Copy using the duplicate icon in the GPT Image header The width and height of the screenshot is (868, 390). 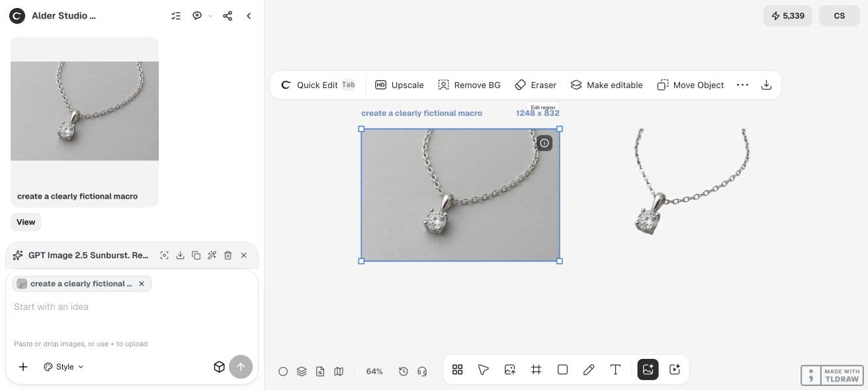(x=196, y=255)
